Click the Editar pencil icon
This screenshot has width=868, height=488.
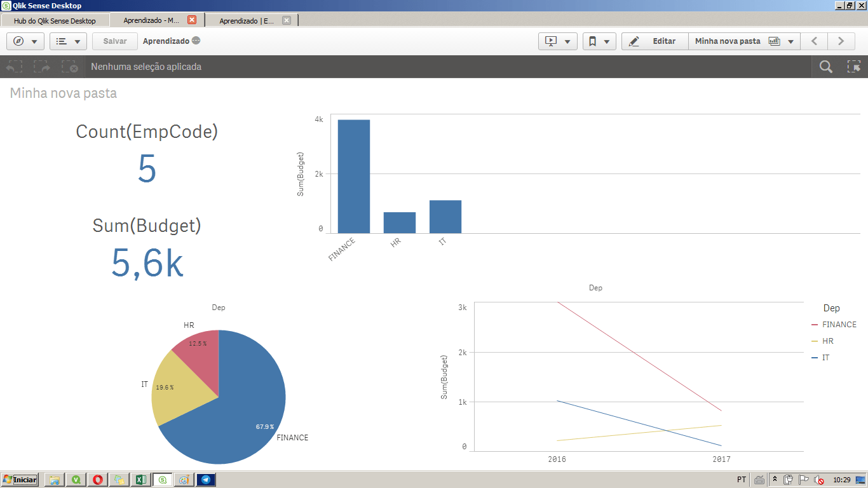[635, 41]
